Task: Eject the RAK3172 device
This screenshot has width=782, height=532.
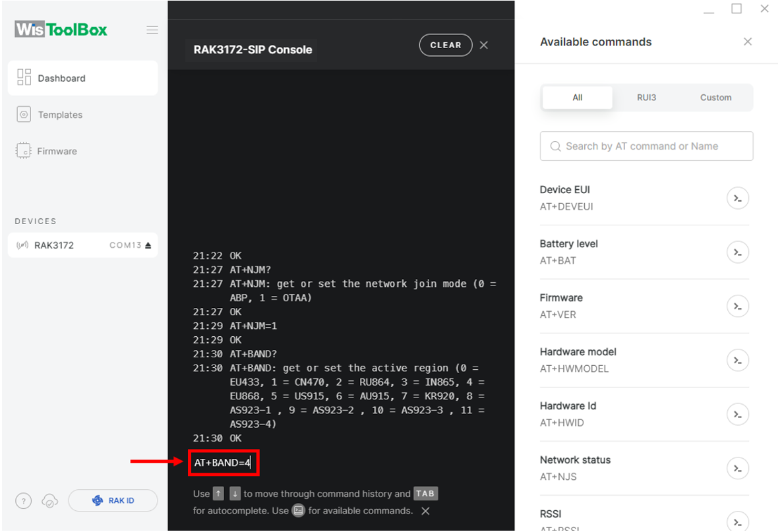Action: coord(148,245)
